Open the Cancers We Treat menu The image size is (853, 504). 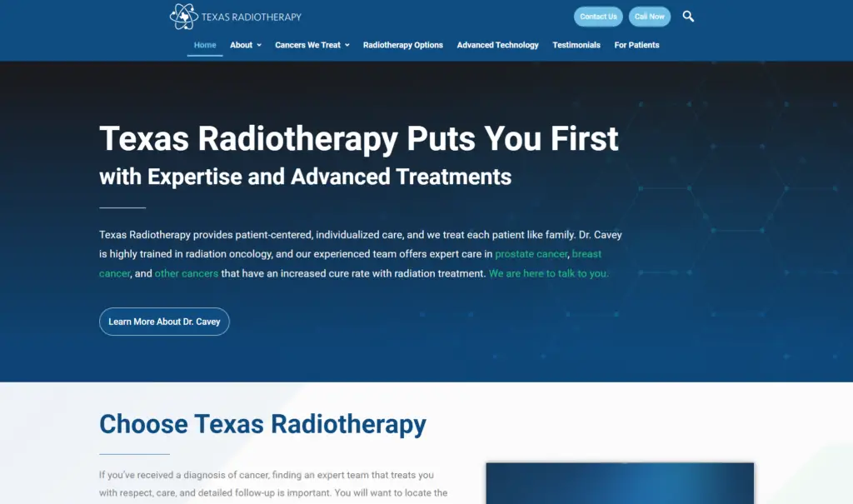click(x=307, y=45)
